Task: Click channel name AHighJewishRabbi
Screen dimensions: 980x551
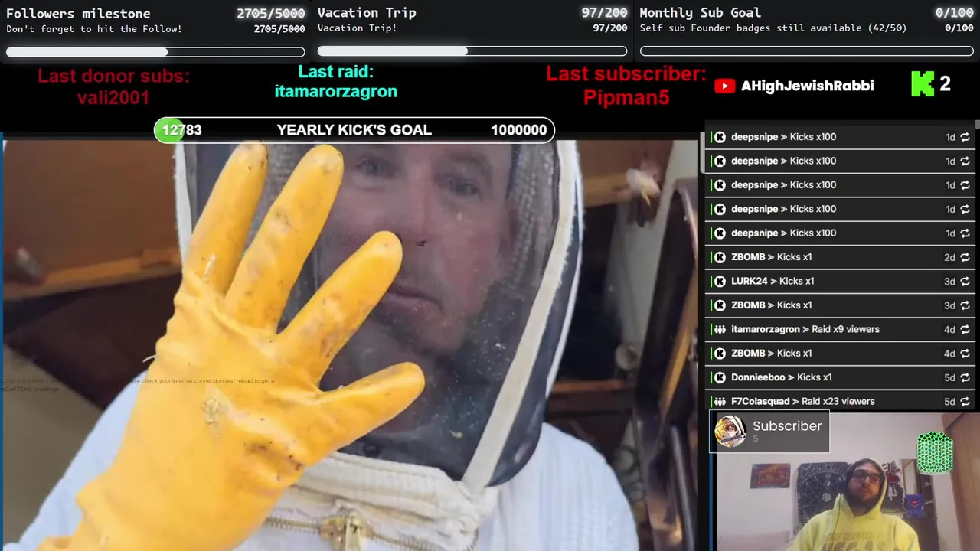Action: (808, 86)
